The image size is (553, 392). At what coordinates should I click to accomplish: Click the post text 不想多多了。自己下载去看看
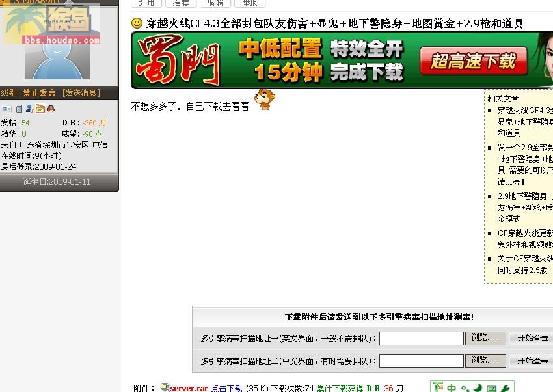[190, 107]
